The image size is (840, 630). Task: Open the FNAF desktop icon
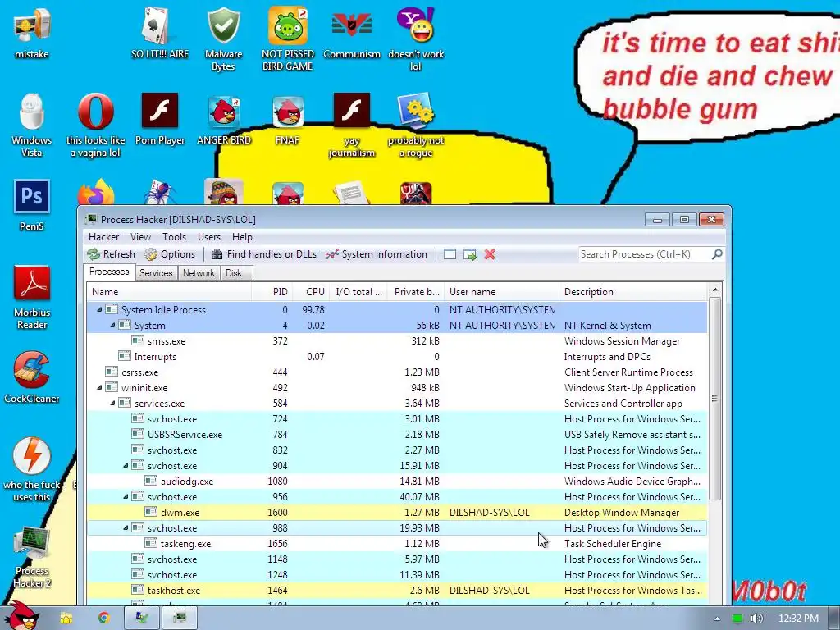tap(288, 119)
